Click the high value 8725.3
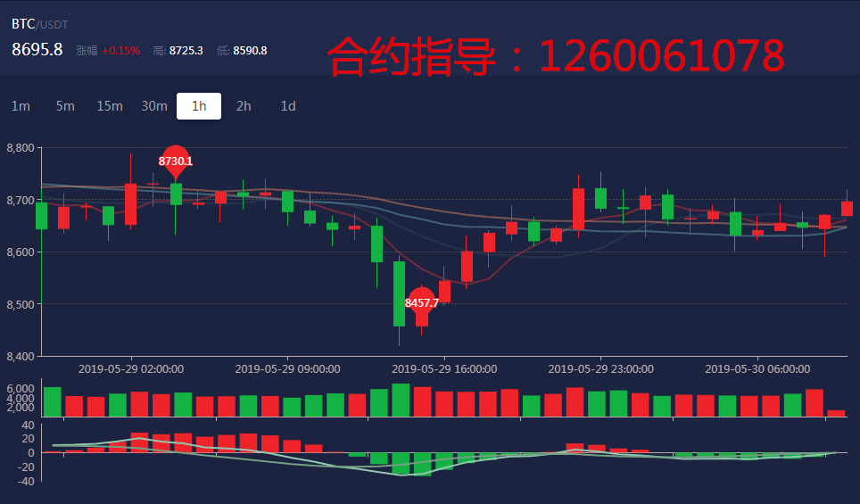The image size is (860, 504). tap(186, 51)
